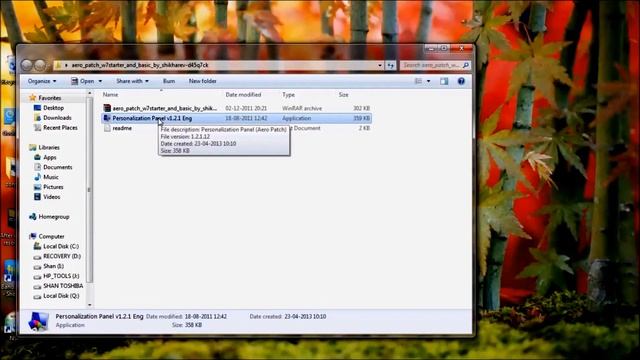
Task: Click the navigation pane scroll up arrow
Action: (90, 94)
